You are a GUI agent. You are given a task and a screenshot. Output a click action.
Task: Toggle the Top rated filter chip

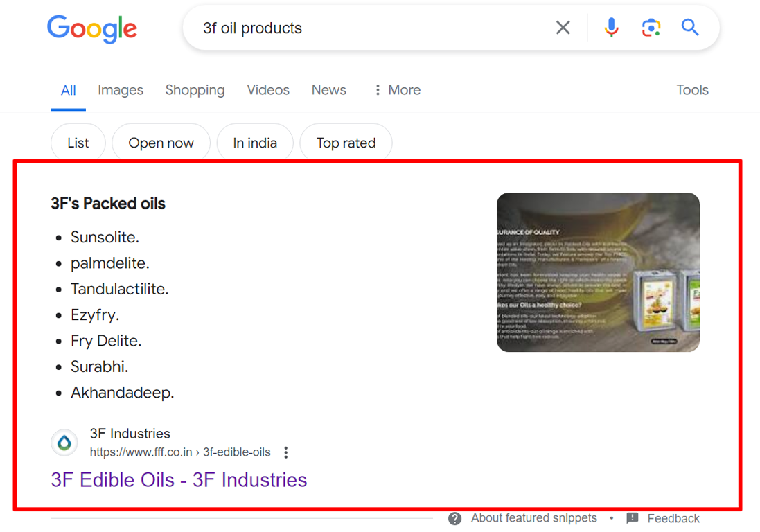pos(346,143)
